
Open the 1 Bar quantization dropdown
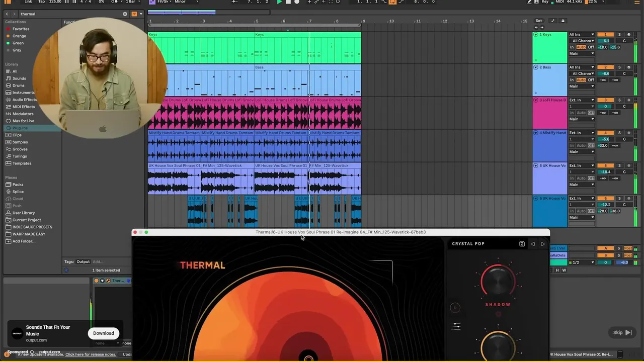pyautogui.click(x=132, y=2)
